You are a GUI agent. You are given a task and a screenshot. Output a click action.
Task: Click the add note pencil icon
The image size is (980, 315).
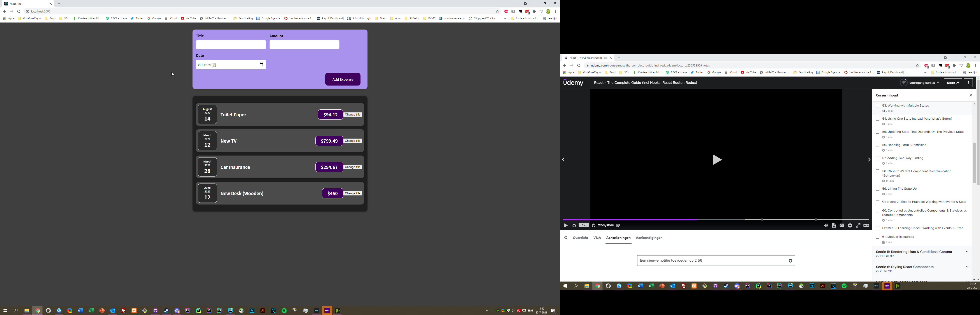[618, 226]
